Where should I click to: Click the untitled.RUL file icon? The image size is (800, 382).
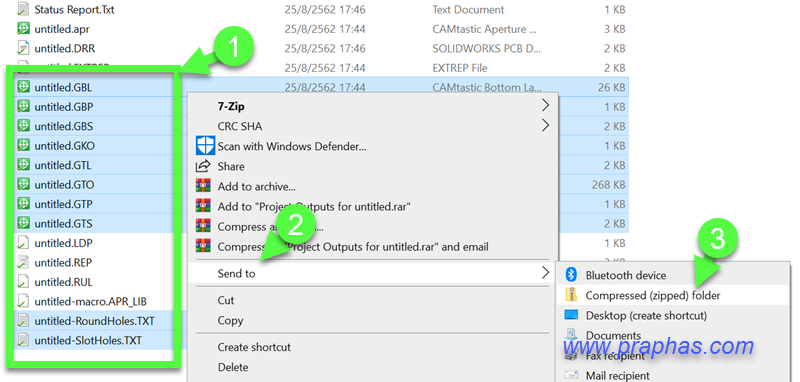coord(23,282)
